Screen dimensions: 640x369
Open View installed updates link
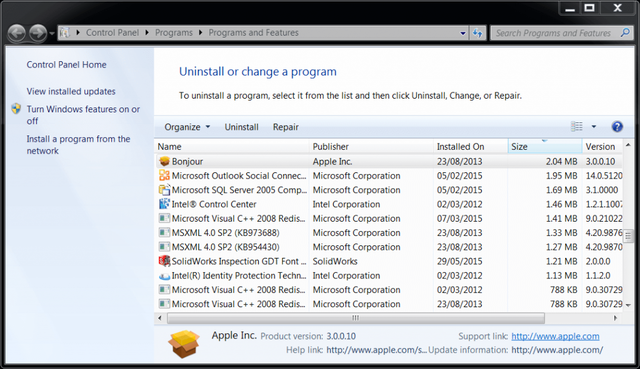click(71, 91)
